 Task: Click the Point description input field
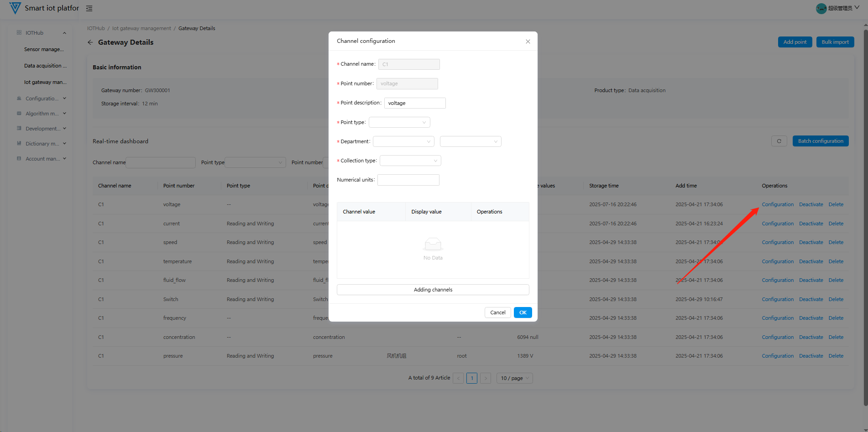pos(415,103)
